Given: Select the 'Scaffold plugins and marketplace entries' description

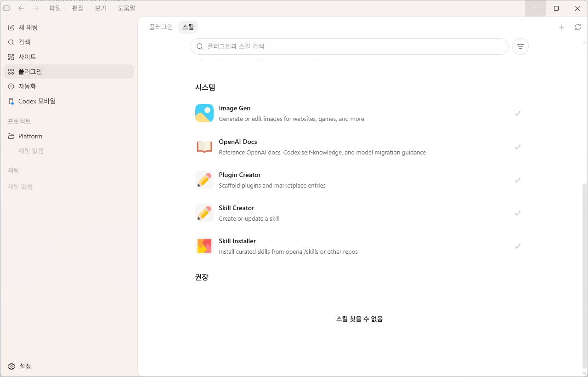Looking at the screenshot, I should point(272,186).
